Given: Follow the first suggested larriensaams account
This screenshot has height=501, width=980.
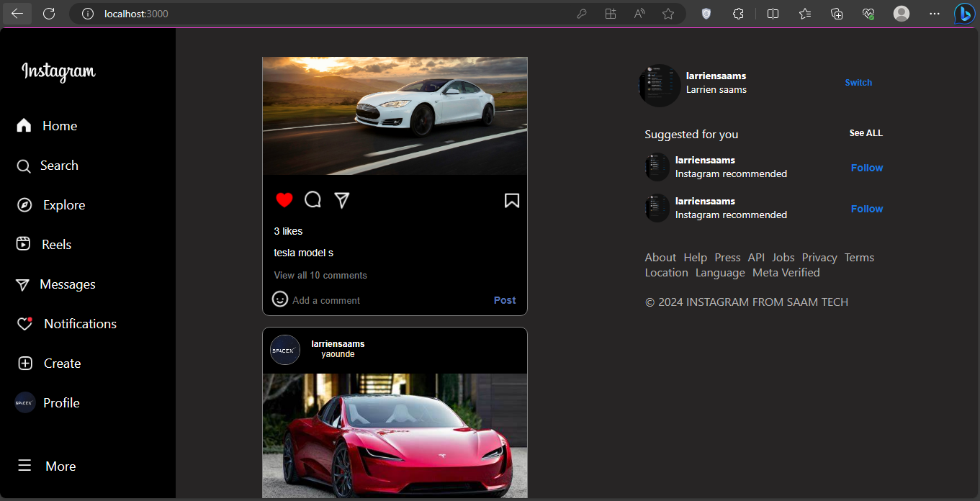Looking at the screenshot, I should click(x=866, y=168).
